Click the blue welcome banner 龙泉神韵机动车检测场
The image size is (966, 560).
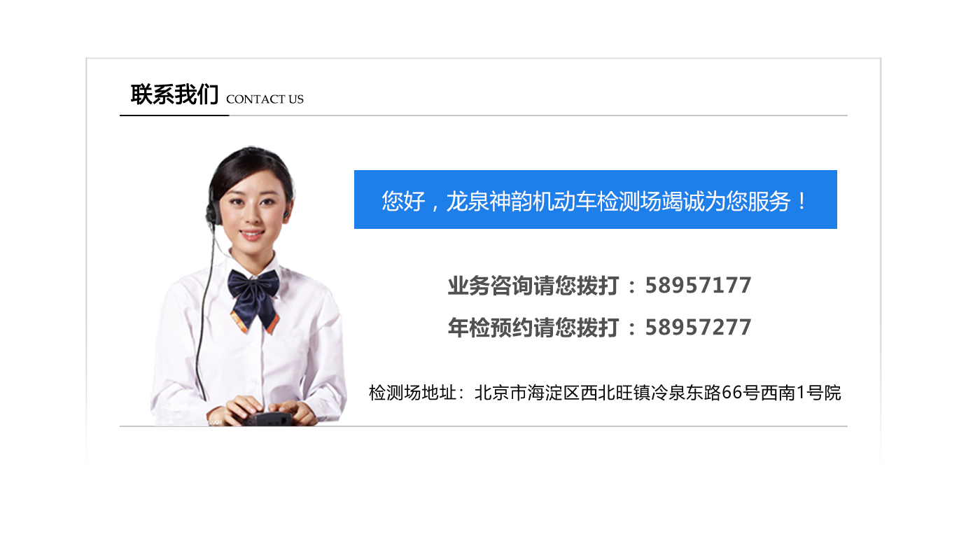pos(596,199)
